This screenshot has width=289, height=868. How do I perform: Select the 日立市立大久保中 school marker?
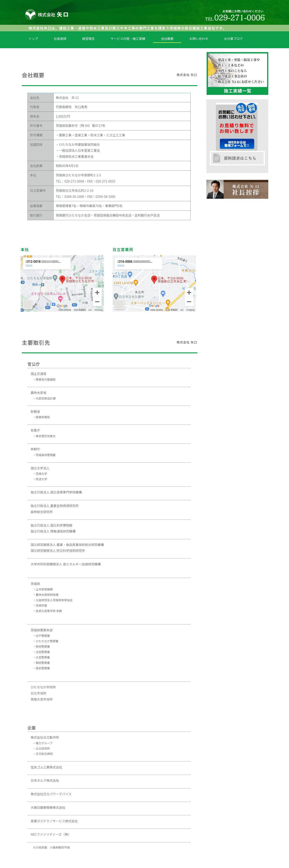click(x=116, y=296)
